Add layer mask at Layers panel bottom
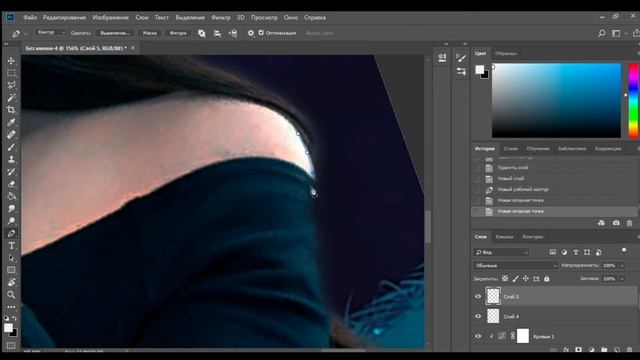Image resolution: width=640 pixels, height=360 pixels. click(578, 349)
